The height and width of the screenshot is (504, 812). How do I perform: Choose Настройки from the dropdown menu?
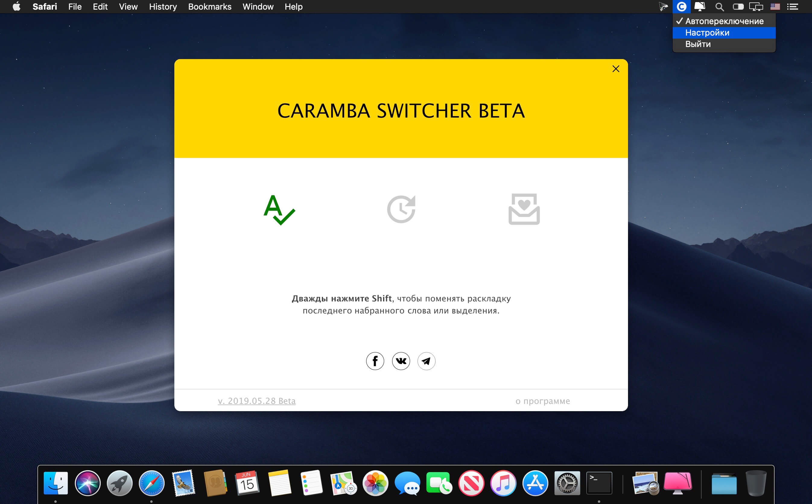point(724,33)
